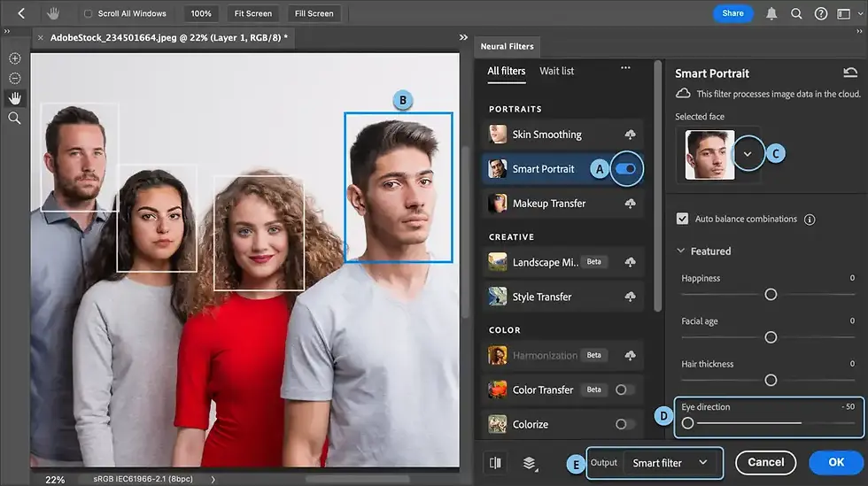Click the reset Smart Portrait parameters icon
The image size is (868, 486).
pyautogui.click(x=850, y=73)
